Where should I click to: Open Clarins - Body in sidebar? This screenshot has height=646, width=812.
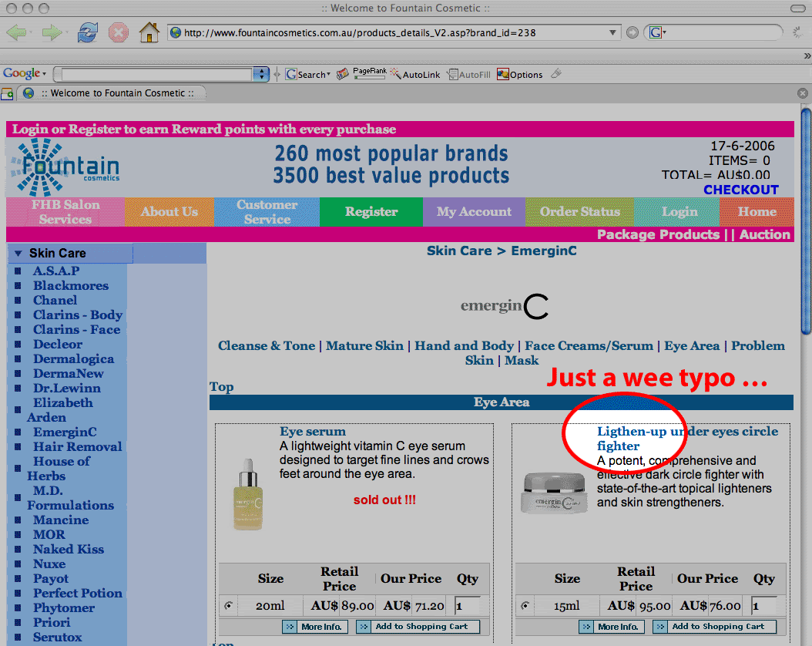pyautogui.click(x=78, y=315)
